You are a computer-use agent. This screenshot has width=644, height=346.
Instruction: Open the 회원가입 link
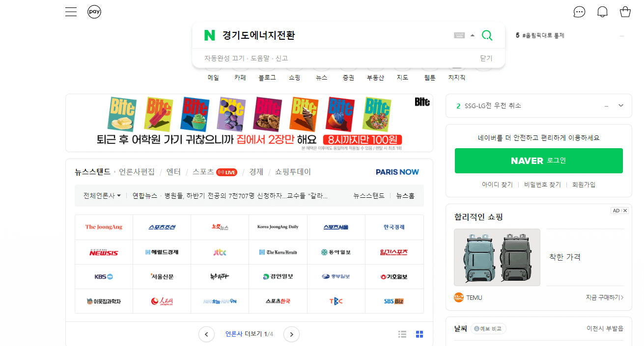(x=584, y=185)
